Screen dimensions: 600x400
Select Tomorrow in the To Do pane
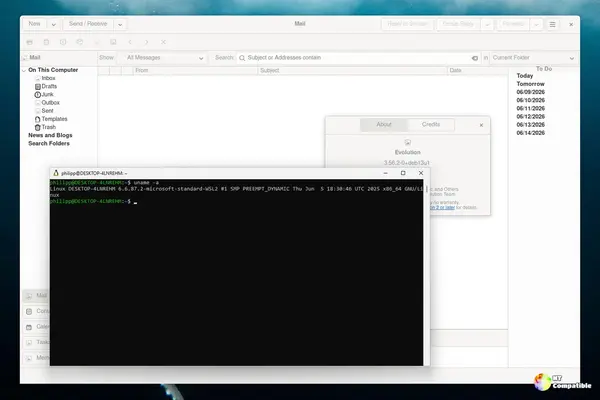coord(530,84)
